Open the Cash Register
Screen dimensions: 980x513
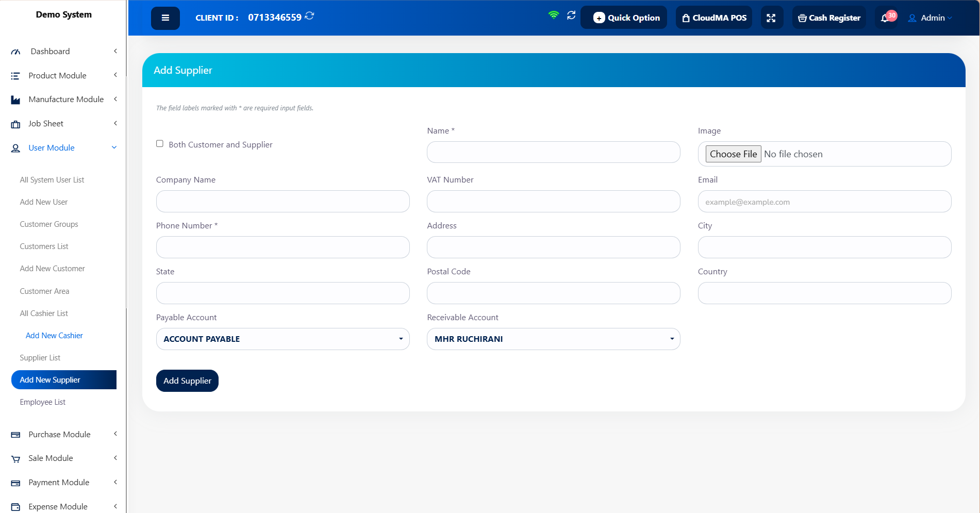coord(829,18)
